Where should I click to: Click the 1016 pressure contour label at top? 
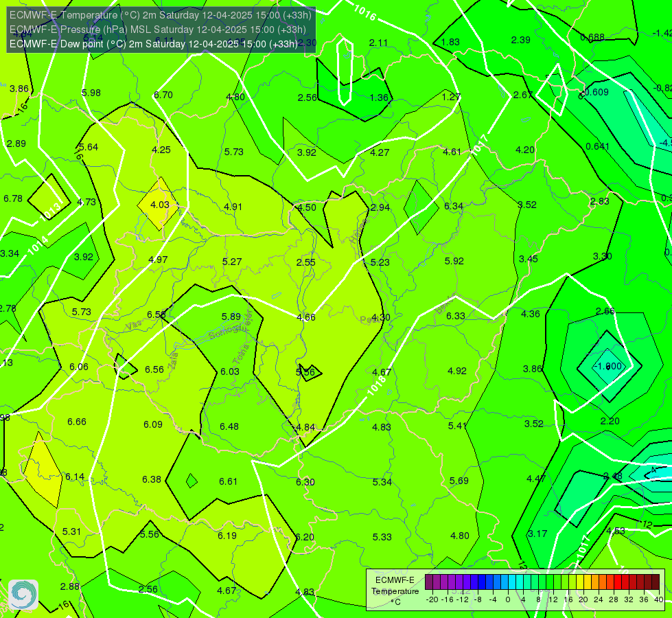[365, 12]
